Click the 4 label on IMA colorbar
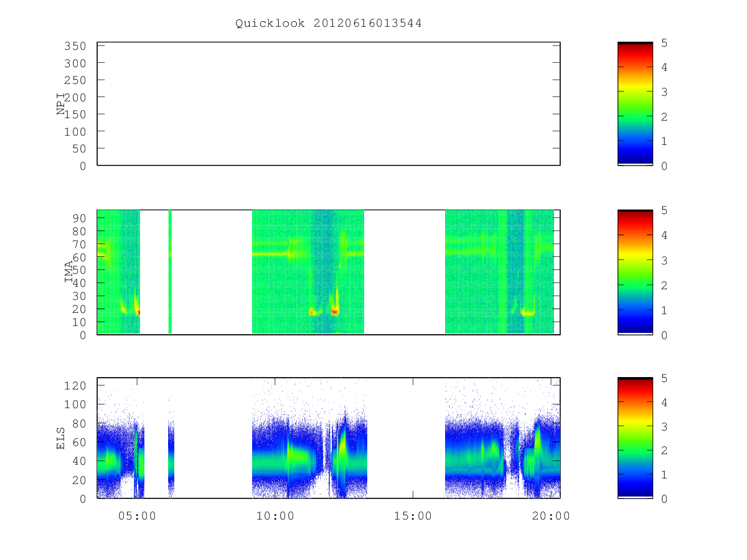 [x=664, y=235]
